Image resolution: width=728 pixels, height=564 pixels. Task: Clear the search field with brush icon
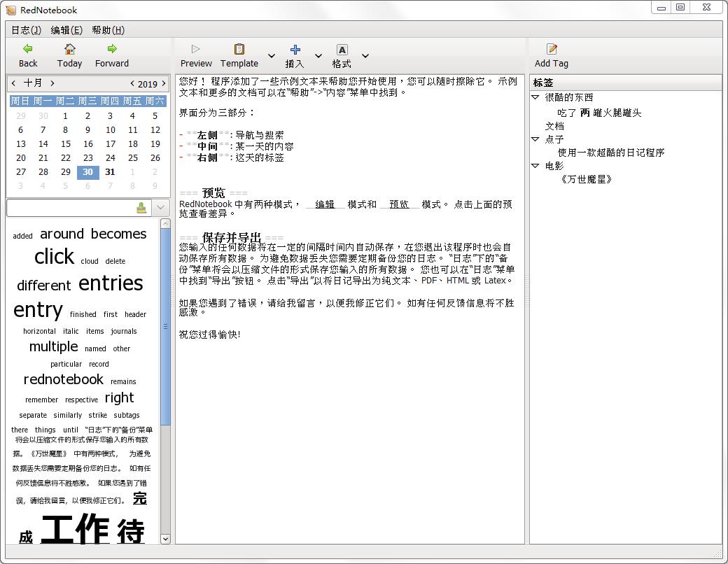click(x=141, y=208)
